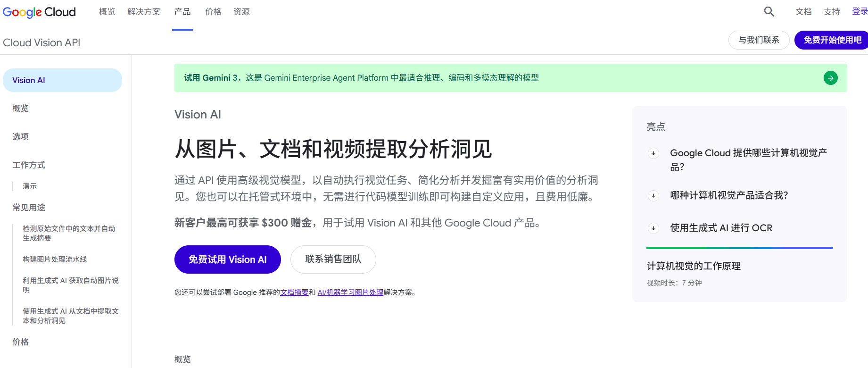Screen dimensions: 868x368
Task: Click the '从图片、文档和视频提取分析洞见' headline
Action: pos(333,149)
